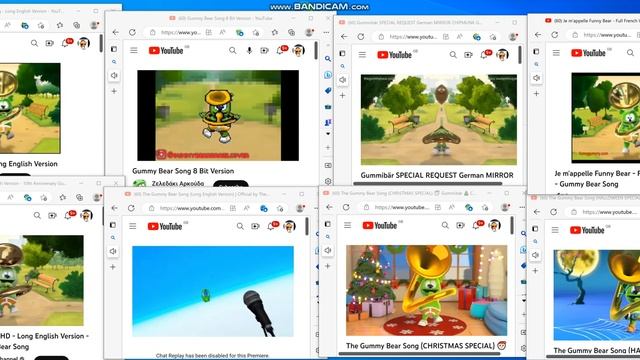Screen dimensions: 640x360
Task: Click search icon in German MIRROR YouTube header
Action: pos(453,55)
